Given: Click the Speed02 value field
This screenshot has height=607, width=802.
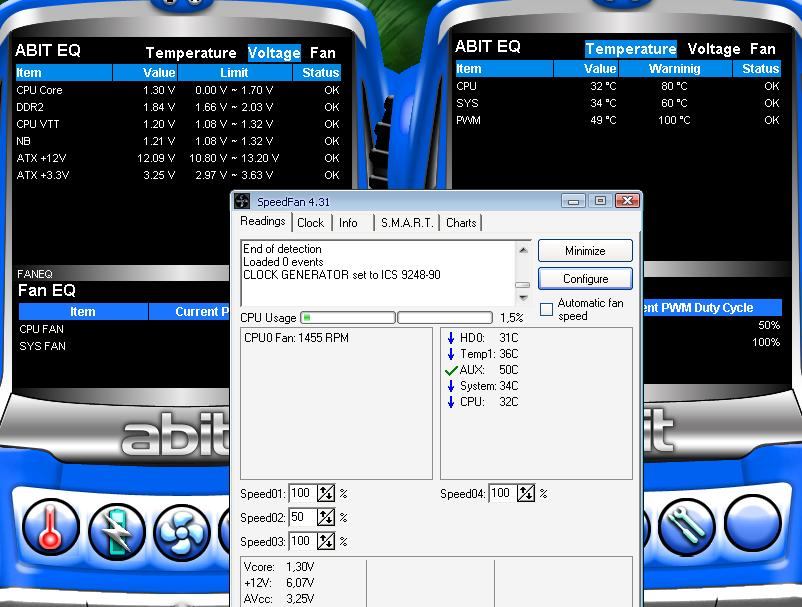Looking at the screenshot, I should tap(303, 518).
